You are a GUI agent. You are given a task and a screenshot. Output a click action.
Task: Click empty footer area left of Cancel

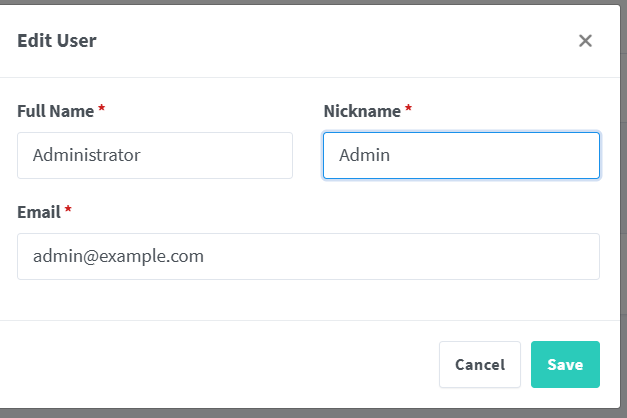coord(220,364)
